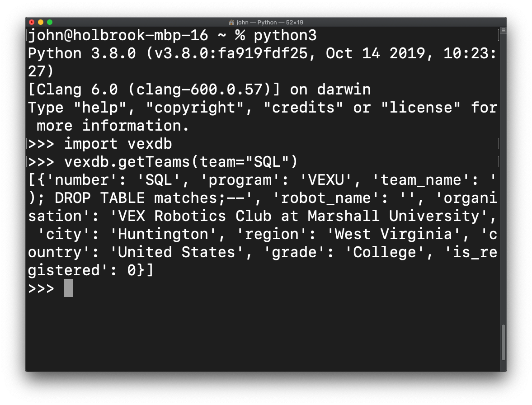Minimize the window using the yellow button
Viewport: 532px width, 405px height.
click(41, 23)
